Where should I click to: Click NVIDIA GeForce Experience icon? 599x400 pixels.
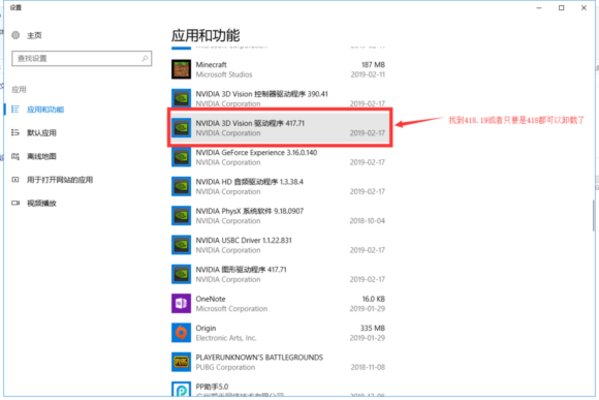point(181,157)
